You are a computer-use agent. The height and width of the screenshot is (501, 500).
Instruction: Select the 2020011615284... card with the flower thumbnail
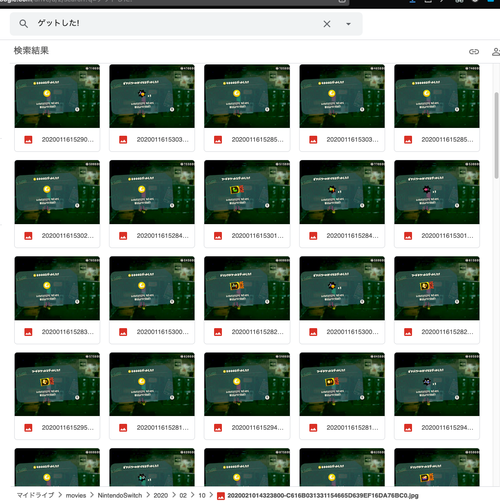pos(342,203)
